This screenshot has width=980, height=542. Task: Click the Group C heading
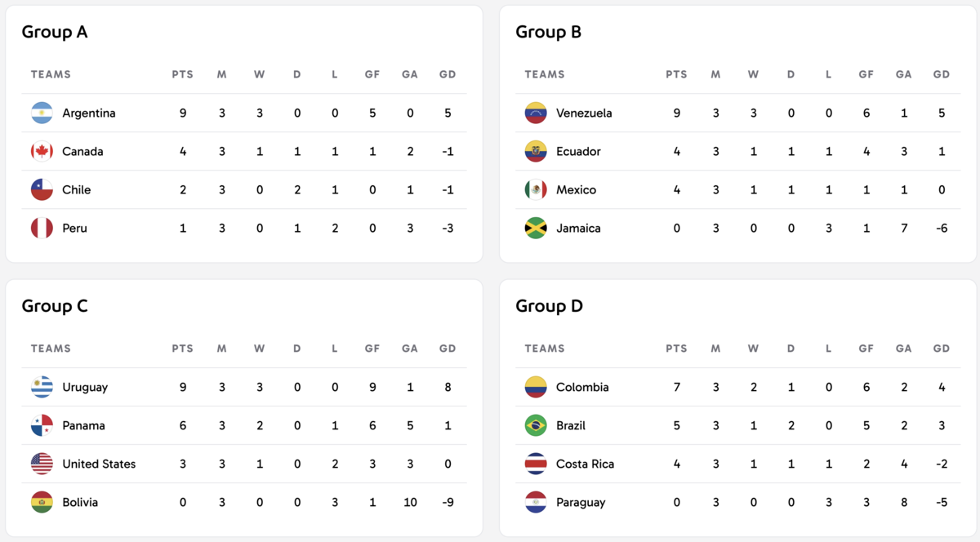[55, 306]
